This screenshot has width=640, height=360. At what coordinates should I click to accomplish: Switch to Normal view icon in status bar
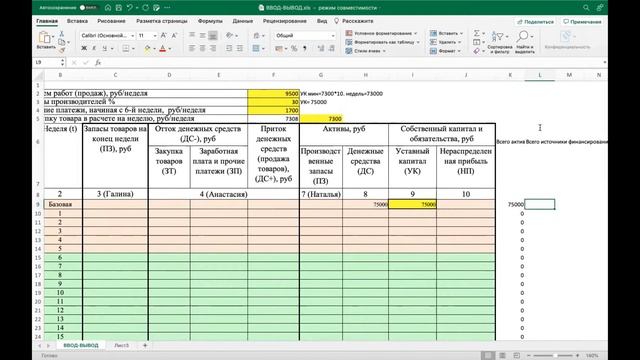487,356
